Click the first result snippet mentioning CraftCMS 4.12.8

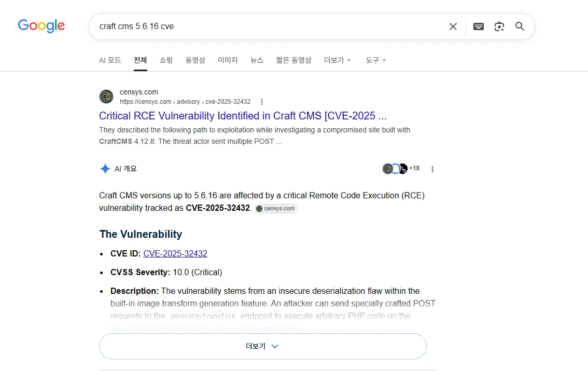(255, 136)
